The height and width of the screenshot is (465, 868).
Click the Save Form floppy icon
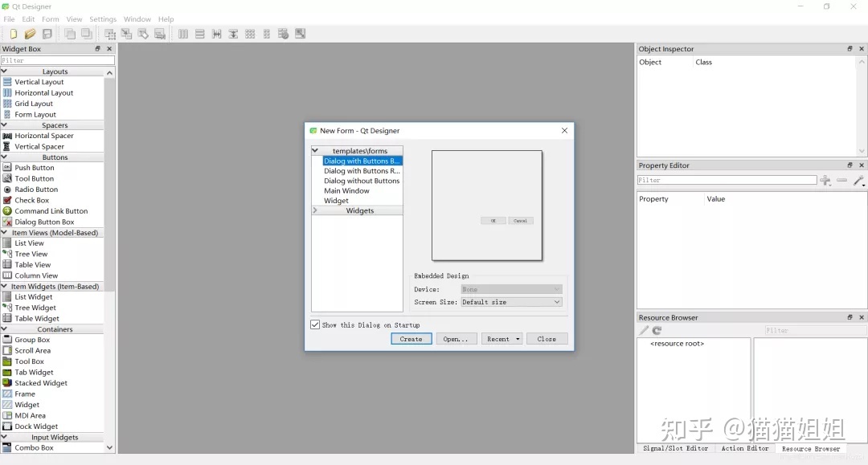pyautogui.click(x=47, y=34)
